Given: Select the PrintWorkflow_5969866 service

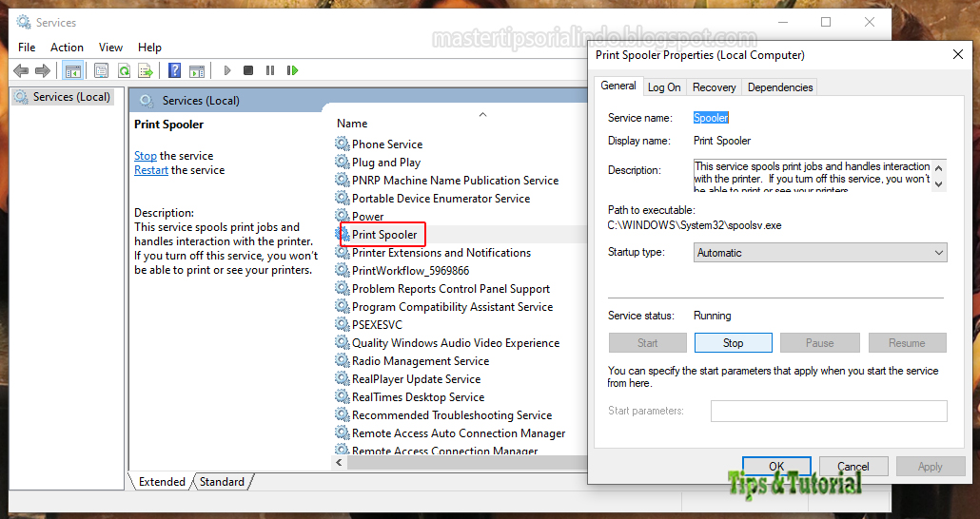Looking at the screenshot, I should 411,270.
